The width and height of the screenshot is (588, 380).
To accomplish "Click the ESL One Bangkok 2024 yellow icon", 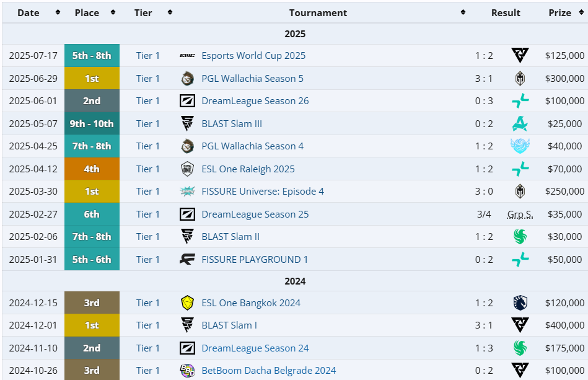I will 187,303.
